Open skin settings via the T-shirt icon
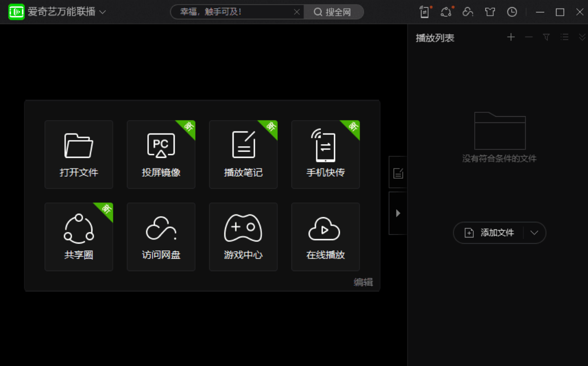588x366 pixels. click(x=490, y=12)
